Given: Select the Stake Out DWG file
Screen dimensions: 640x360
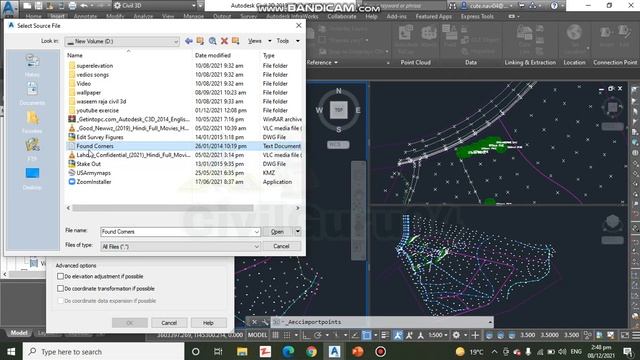Looking at the screenshot, I should pyautogui.click(x=89, y=164).
